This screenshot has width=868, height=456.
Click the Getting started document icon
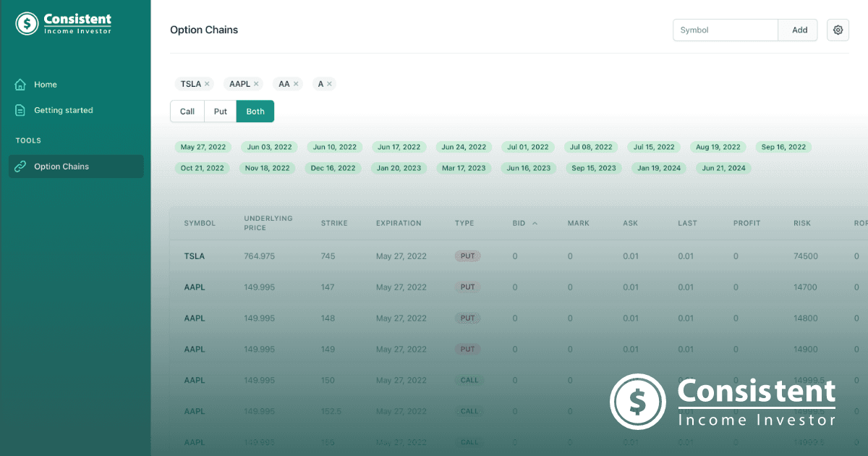[x=20, y=110]
